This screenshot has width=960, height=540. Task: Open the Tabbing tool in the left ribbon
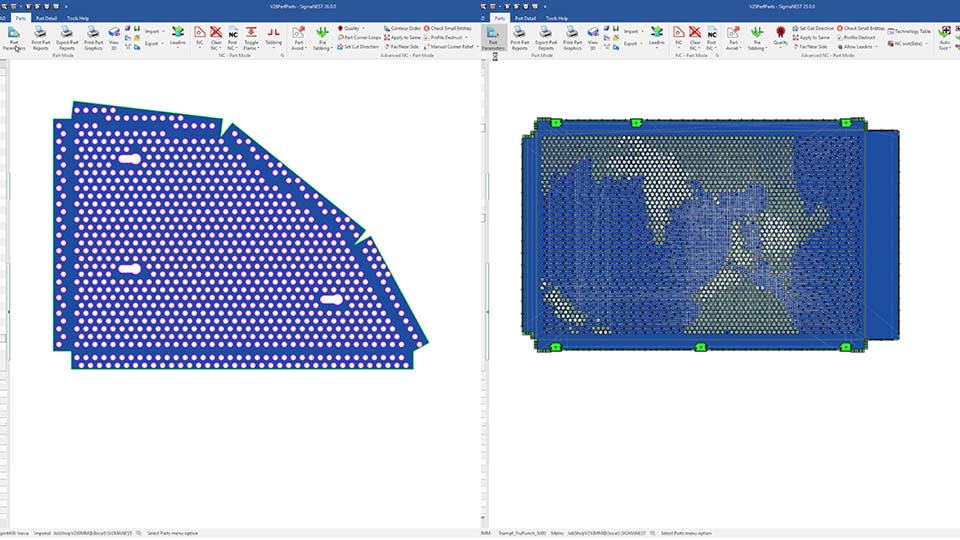273,38
